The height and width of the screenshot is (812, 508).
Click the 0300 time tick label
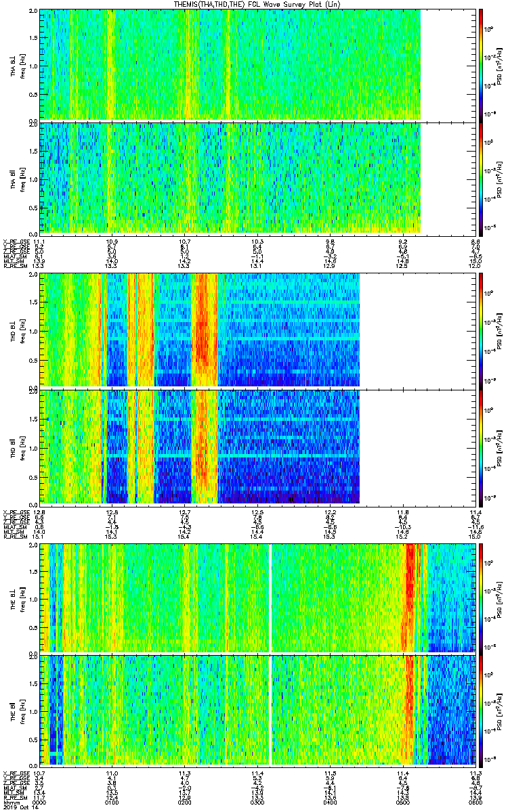[257, 801]
